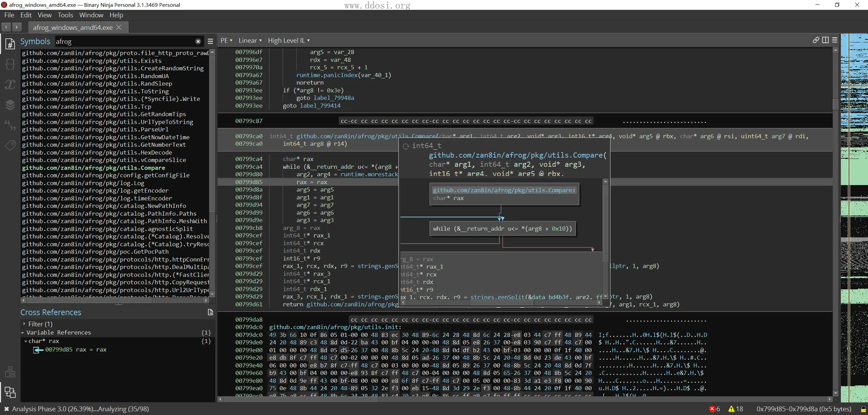The width and height of the screenshot is (868, 415).
Task: Open the Types sidebar curly braces icon
Action: tap(10, 64)
